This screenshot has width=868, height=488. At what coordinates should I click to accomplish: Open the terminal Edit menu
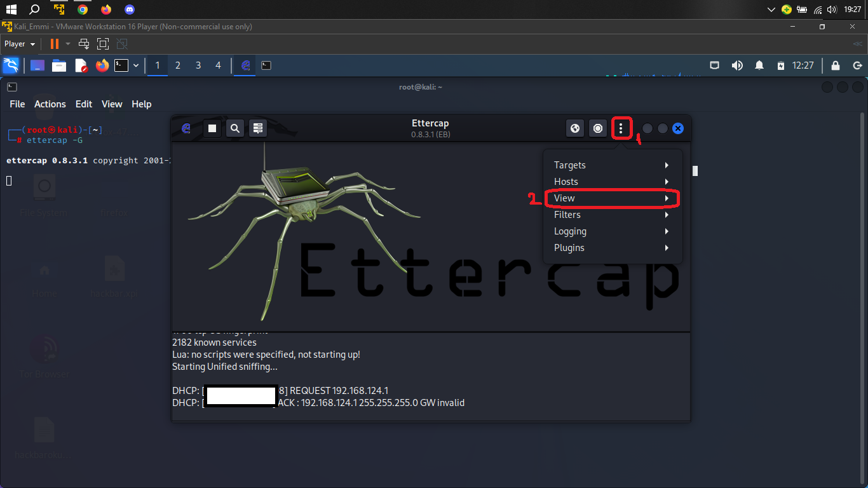(x=84, y=104)
